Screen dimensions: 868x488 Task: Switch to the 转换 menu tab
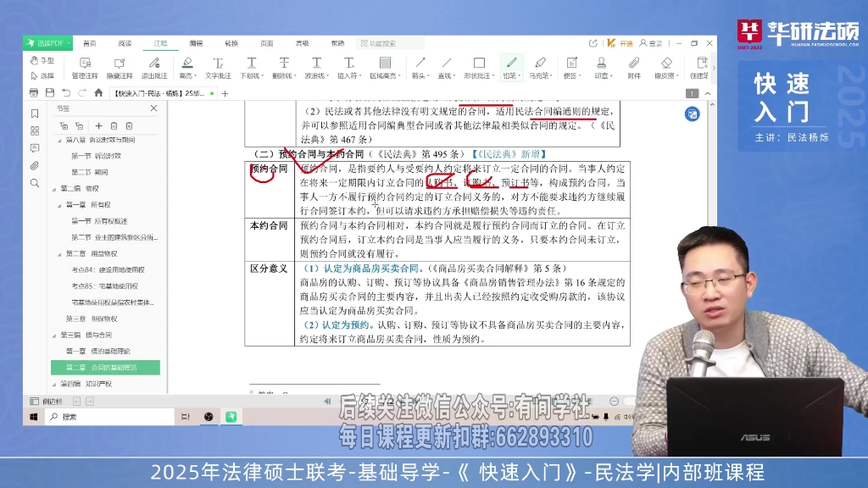pos(231,43)
